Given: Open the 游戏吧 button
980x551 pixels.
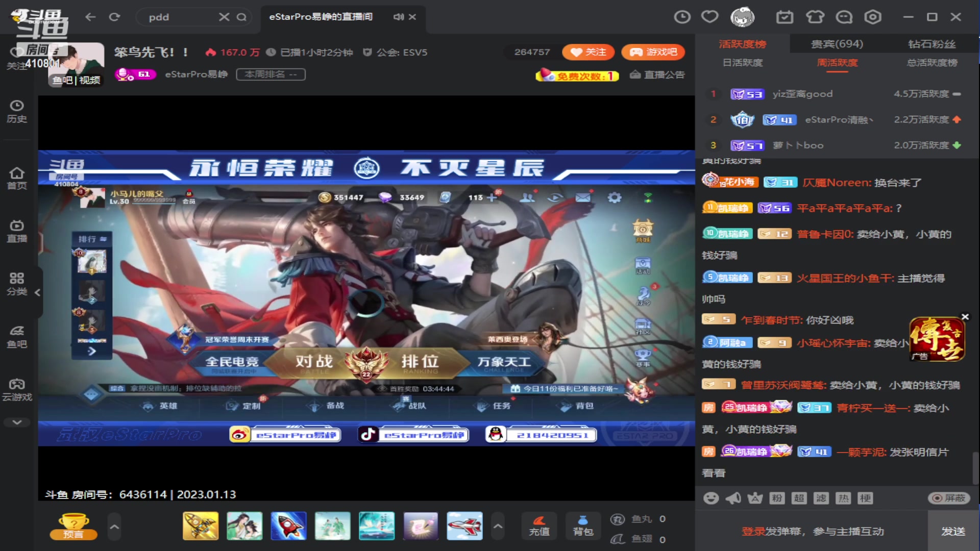Looking at the screenshot, I should pos(653,52).
